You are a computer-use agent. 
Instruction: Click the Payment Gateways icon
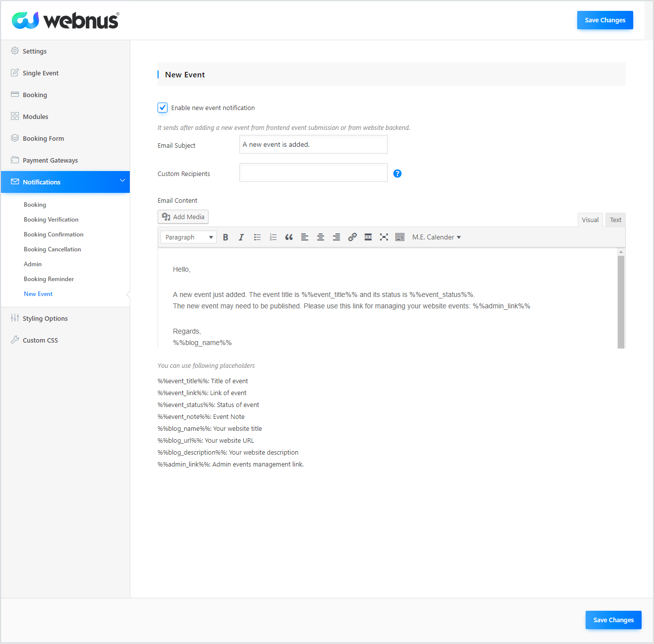[15, 160]
